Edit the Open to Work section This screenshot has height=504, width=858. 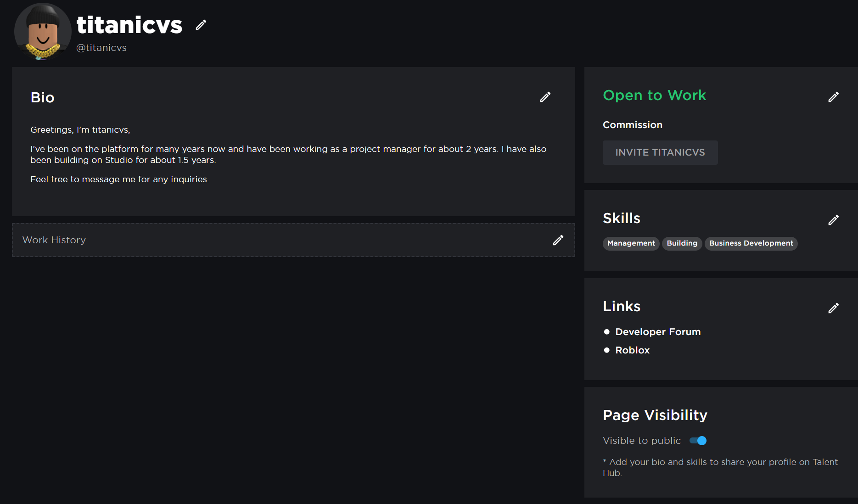pos(834,96)
